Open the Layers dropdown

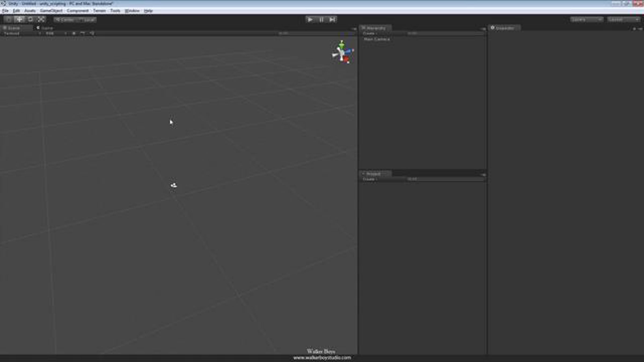pyautogui.click(x=587, y=20)
